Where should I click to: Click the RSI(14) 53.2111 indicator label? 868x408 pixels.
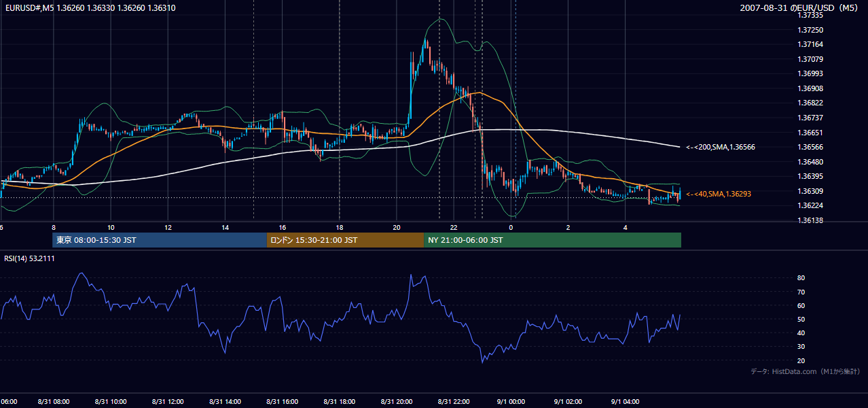point(29,258)
